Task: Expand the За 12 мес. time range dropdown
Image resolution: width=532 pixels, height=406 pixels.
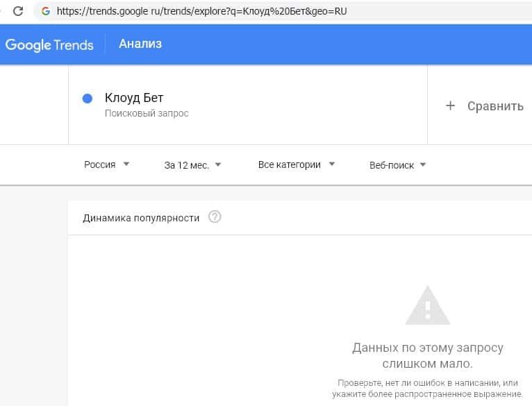Action: 192,165
